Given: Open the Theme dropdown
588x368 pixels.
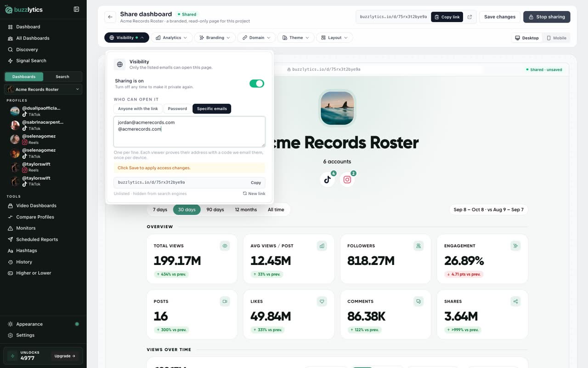Looking at the screenshot, I should click(x=296, y=38).
